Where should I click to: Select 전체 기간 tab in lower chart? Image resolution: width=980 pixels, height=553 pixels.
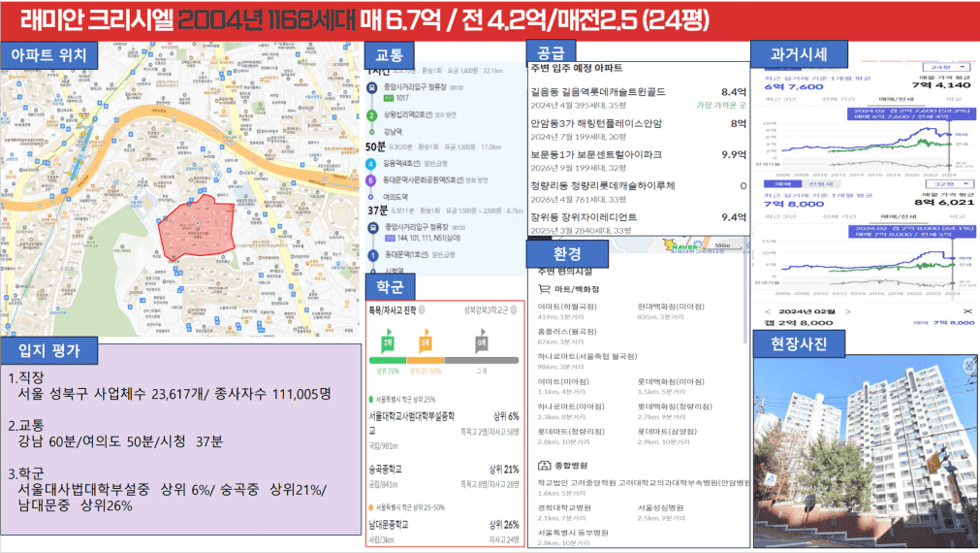[x=838, y=216]
